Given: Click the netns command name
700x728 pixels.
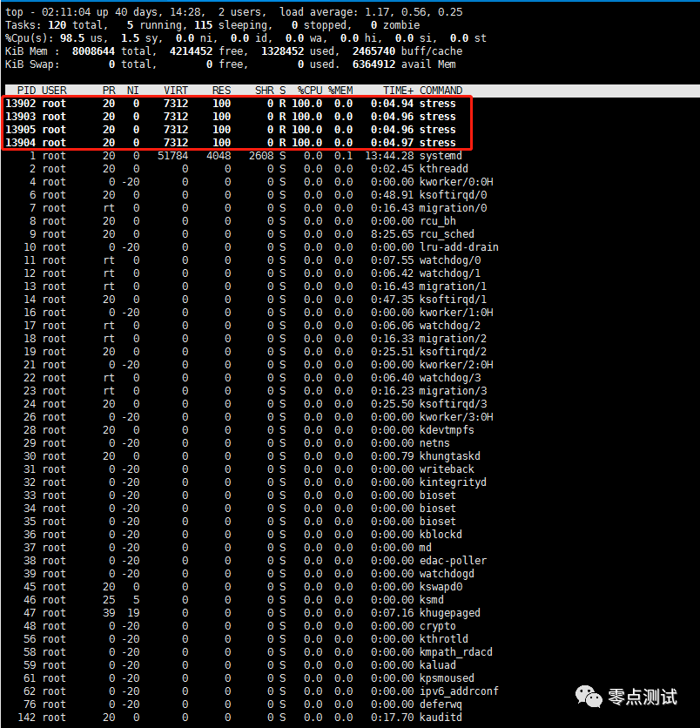Looking at the screenshot, I should click(435, 442).
